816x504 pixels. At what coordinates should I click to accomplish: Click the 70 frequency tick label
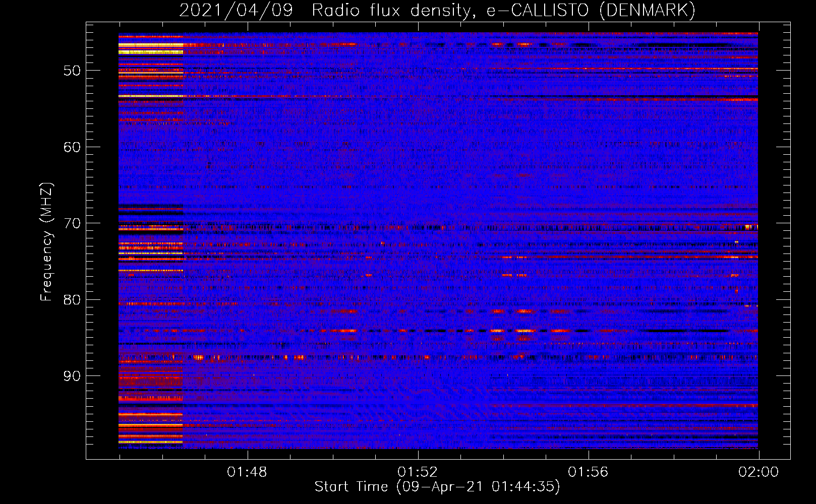[x=72, y=223]
